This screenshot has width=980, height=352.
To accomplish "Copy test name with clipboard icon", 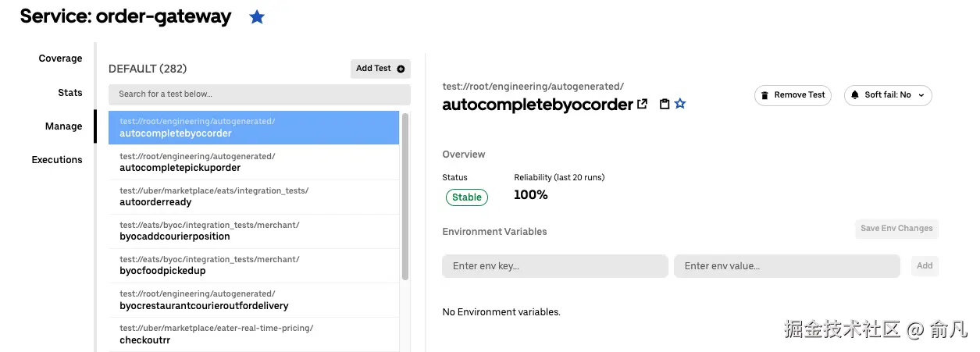I will pos(665,104).
